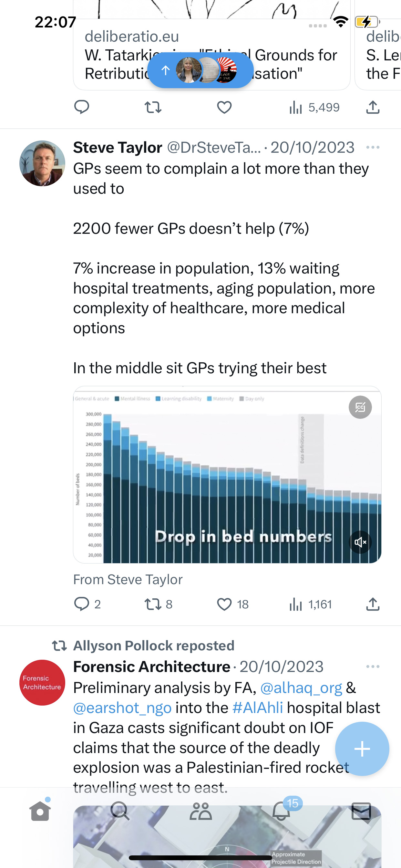Open the #AlAhli hashtag link
This screenshot has width=401, height=868.
[x=257, y=708]
